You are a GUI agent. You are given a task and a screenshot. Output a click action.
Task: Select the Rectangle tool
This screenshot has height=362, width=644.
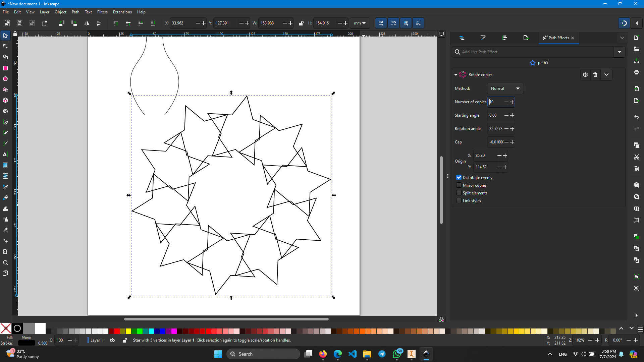tap(5, 68)
